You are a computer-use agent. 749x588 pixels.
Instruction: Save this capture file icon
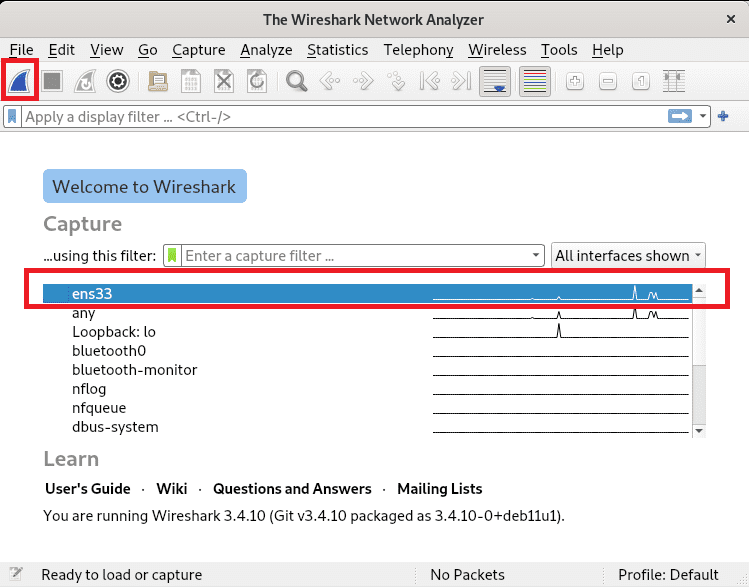pyautogui.click(x=191, y=81)
